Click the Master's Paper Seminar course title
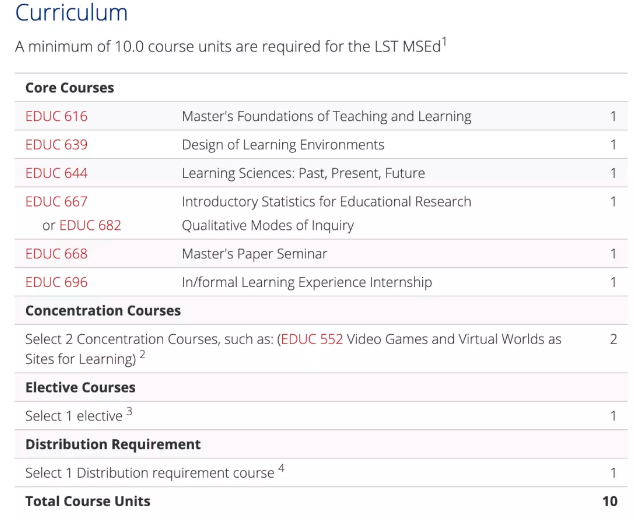 click(x=254, y=254)
